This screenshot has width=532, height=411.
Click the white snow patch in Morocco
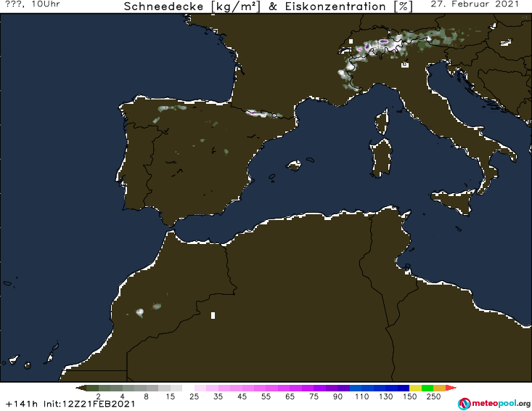pos(140,312)
